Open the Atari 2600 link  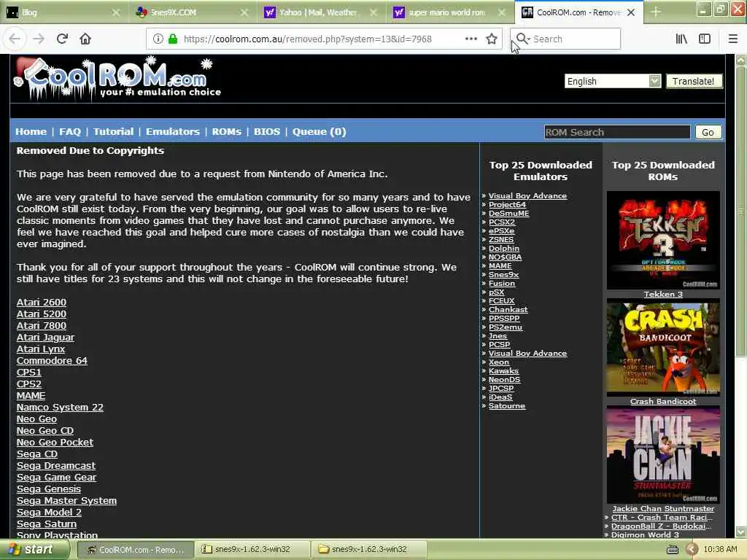[42, 303]
